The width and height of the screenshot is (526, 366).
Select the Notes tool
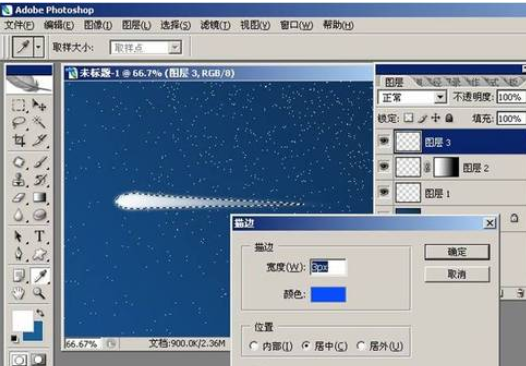(x=19, y=276)
